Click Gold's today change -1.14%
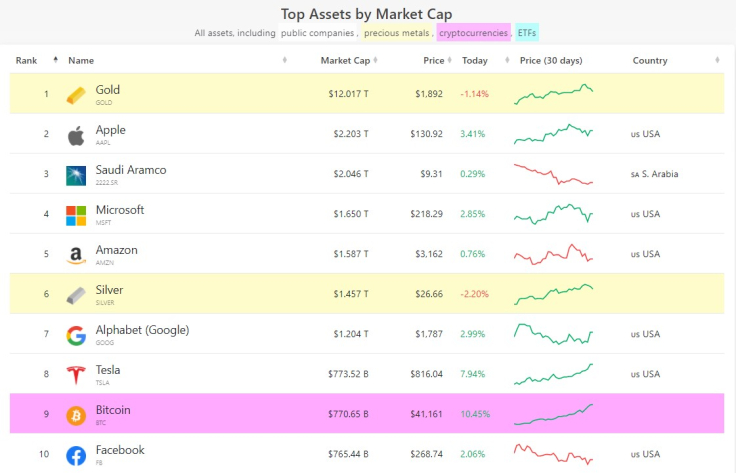 pos(475,94)
